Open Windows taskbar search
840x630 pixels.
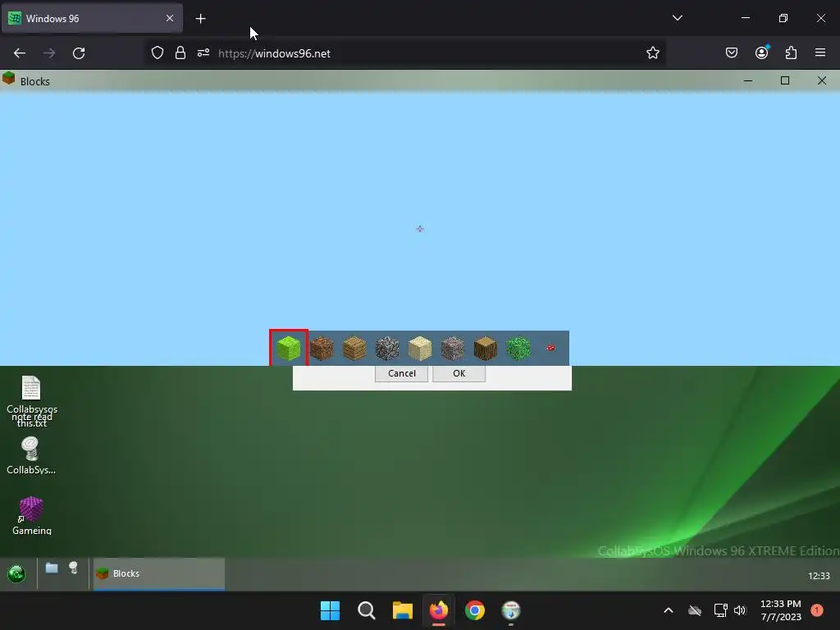click(x=367, y=610)
